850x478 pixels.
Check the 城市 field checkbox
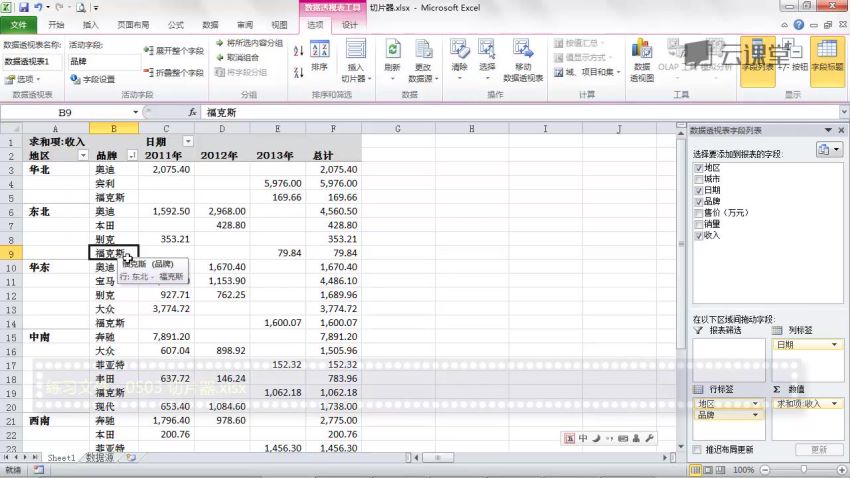click(x=698, y=179)
